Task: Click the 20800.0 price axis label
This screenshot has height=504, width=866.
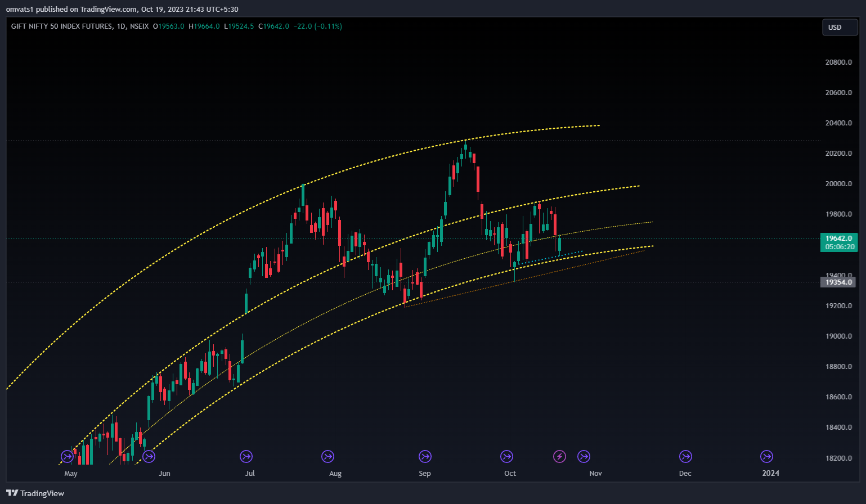Action: (838, 62)
